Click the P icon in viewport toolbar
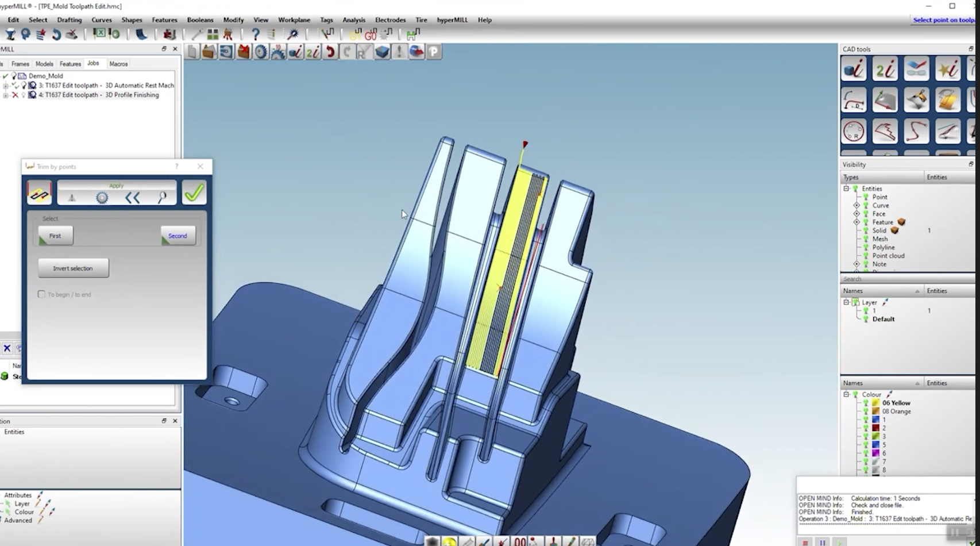 pyautogui.click(x=434, y=52)
